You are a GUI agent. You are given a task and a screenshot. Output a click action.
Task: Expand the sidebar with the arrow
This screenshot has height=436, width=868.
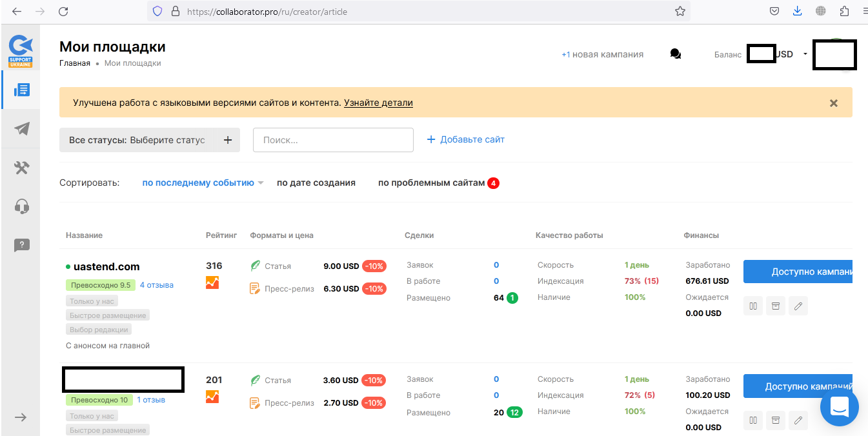click(21, 417)
